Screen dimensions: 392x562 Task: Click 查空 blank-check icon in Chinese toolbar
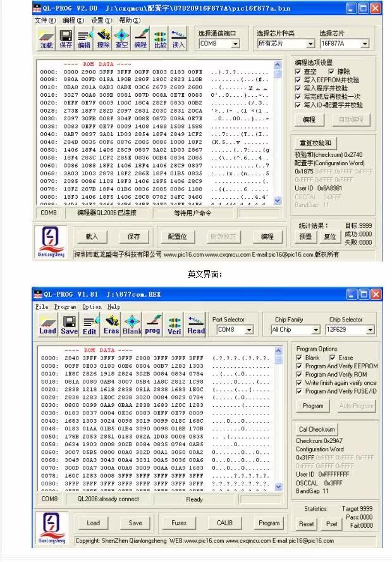point(122,39)
